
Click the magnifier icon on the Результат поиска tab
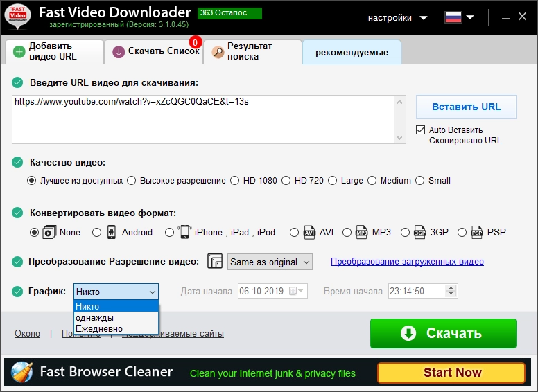coord(218,52)
